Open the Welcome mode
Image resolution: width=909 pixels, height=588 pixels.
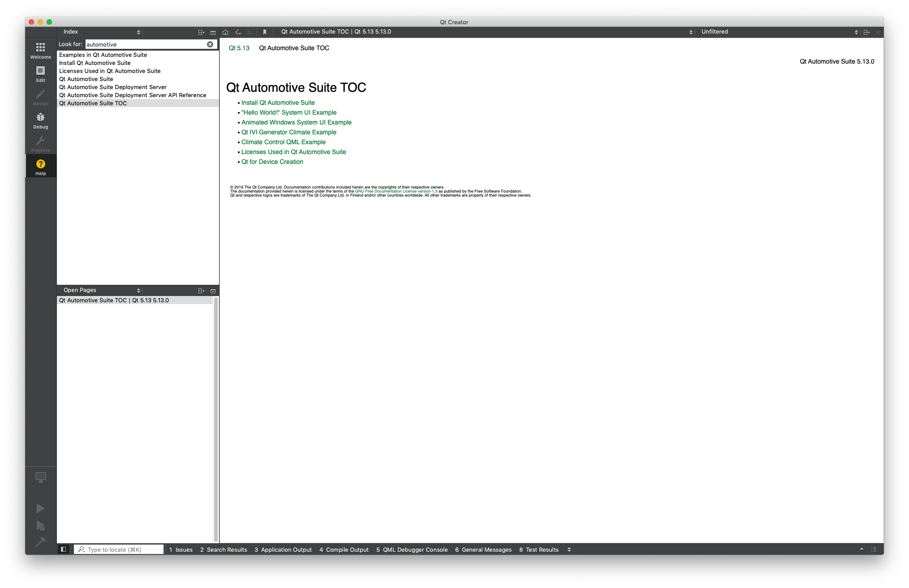(40, 50)
